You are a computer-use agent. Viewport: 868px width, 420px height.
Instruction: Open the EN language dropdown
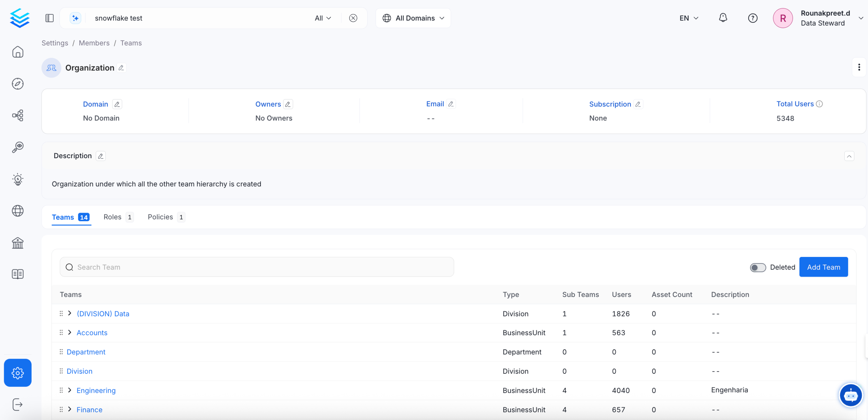688,18
